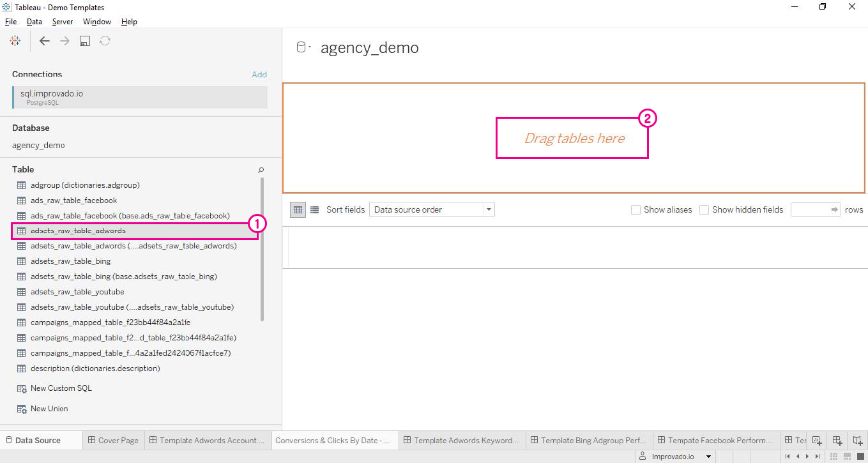Click the back arrow in the toolbar

point(44,41)
